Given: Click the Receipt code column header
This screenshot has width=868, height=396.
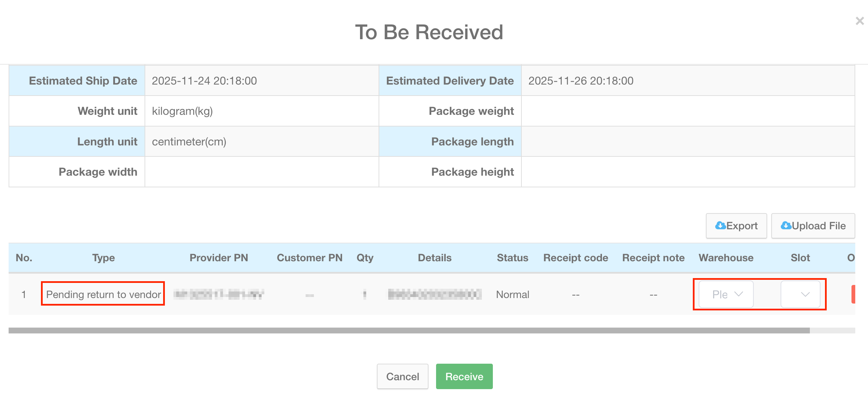Looking at the screenshot, I should point(575,258).
